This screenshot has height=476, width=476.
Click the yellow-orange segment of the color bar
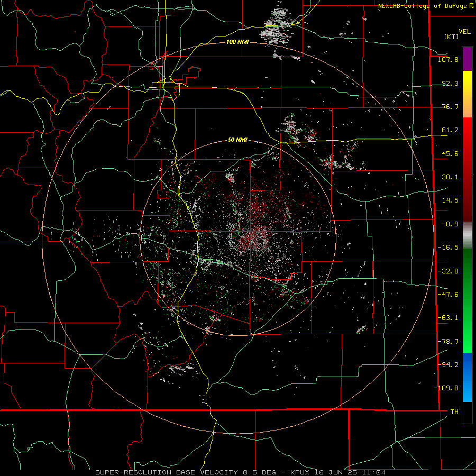pos(467,94)
